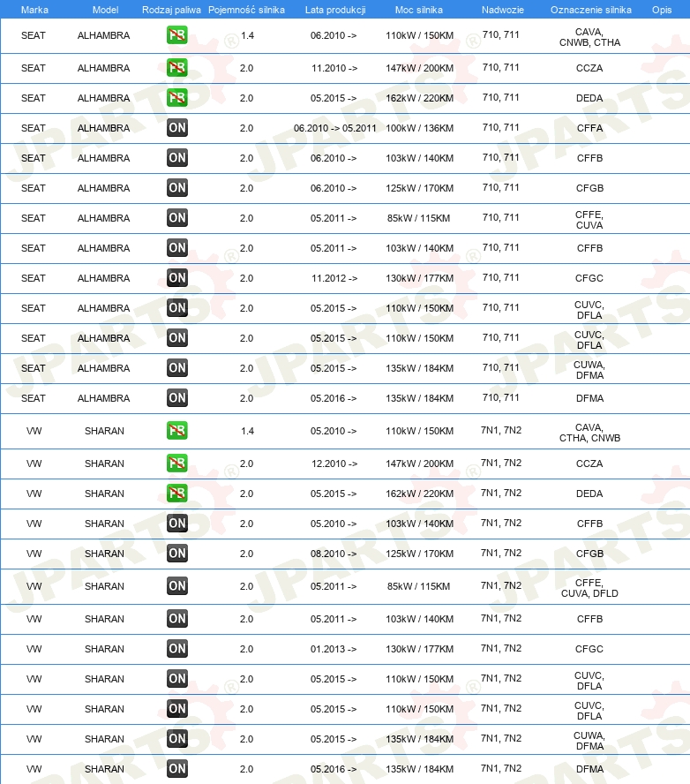Screen dimensions: 690x784
Task: Click the Oznaczenie silnika column header
Action: click(x=590, y=10)
